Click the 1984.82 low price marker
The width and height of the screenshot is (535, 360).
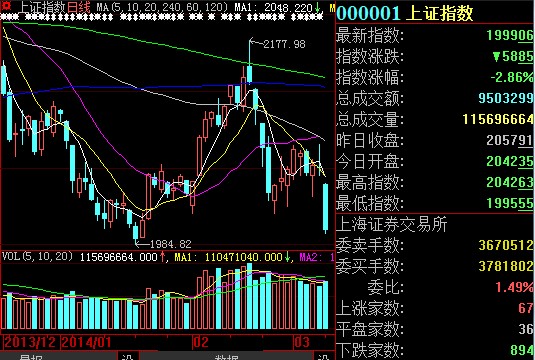point(171,244)
